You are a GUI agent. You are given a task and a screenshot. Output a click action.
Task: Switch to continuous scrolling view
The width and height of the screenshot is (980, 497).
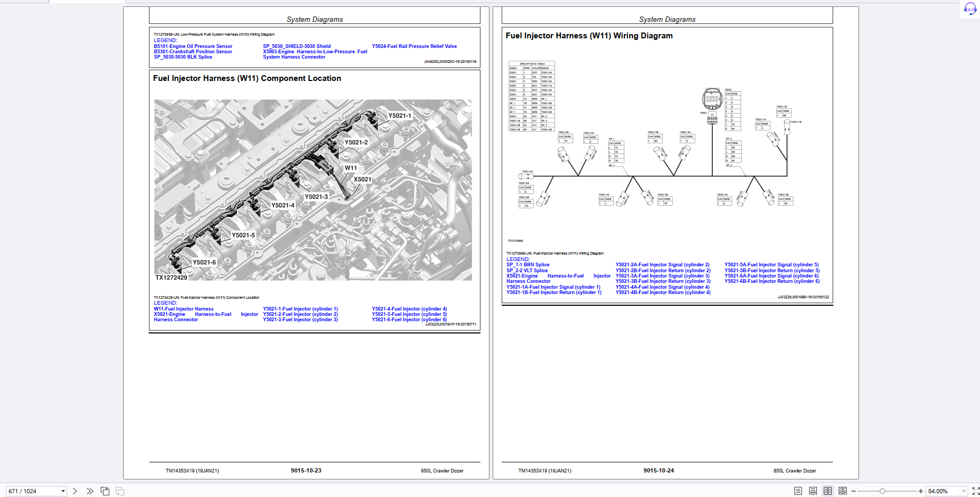(x=813, y=491)
